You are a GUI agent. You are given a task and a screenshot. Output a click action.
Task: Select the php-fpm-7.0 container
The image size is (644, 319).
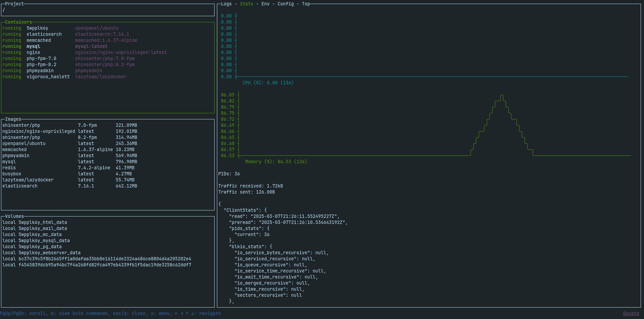pyautogui.click(x=108, y=58)
